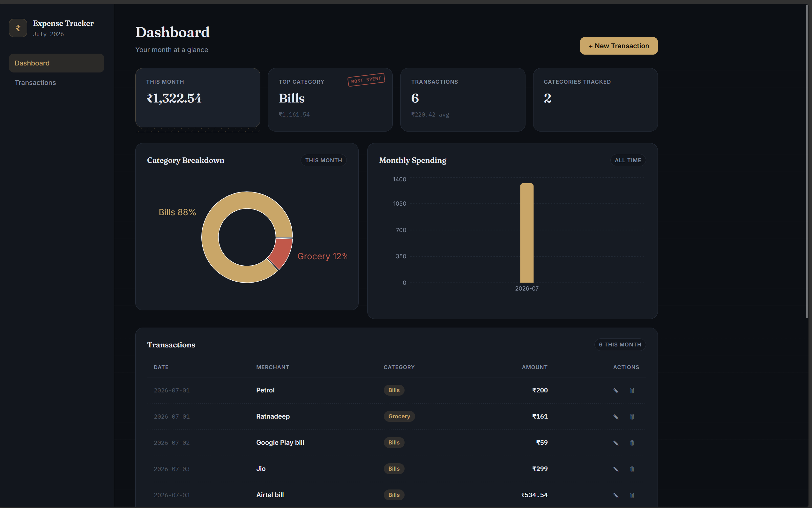
Task: Click the ₹161 amount
Action: tap(540, 416)
